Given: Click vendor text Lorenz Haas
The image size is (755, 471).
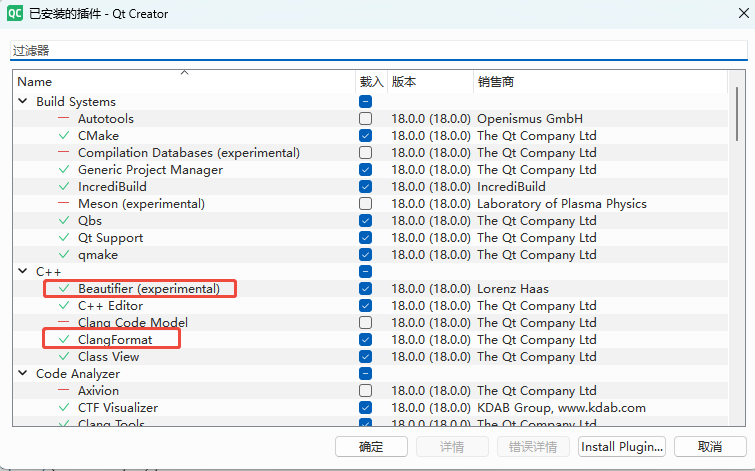Looking at the screenshot, I should point(512,288).
